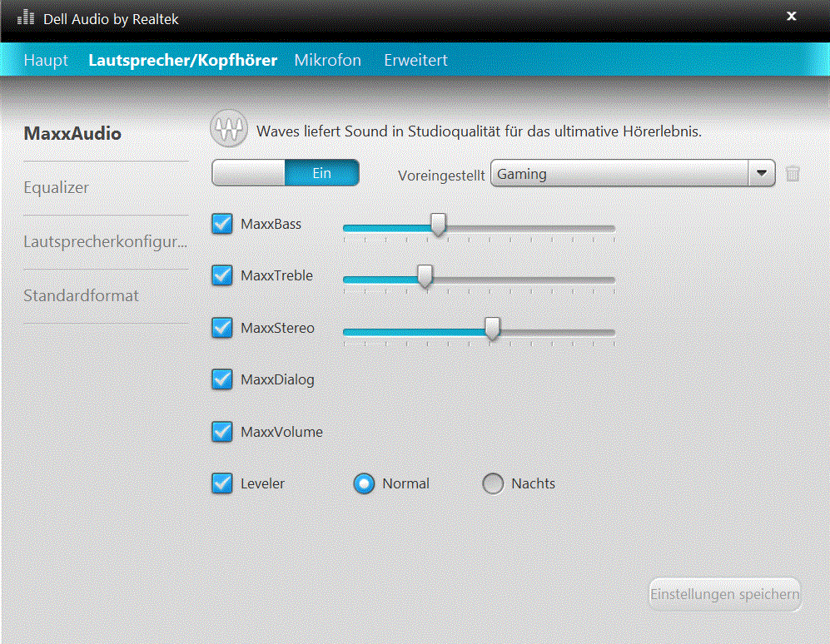Image resolution: width=830 pixels, height=644 pixels.
Task: Click the Dell Audio by Realtek title
Action: [x=111, y=19]
